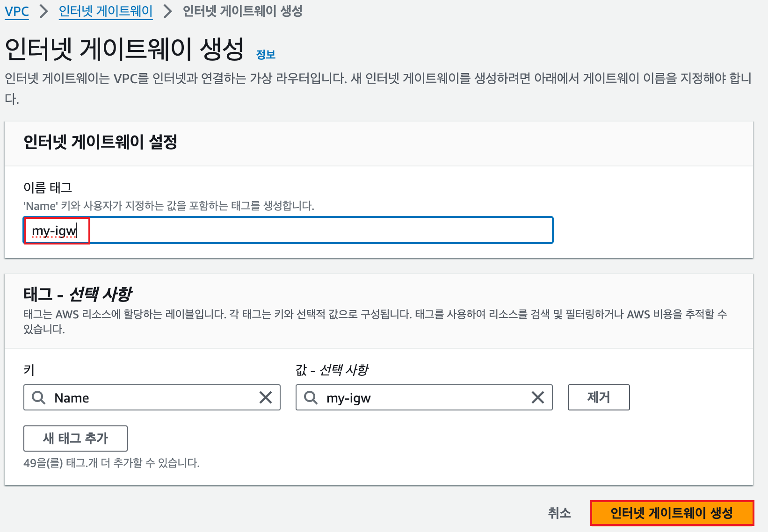This screenshot has height=532, width=768.
Task: Click the current breadcrumb 인터넷 게이트웨이 생성
Action: (242, 11)
